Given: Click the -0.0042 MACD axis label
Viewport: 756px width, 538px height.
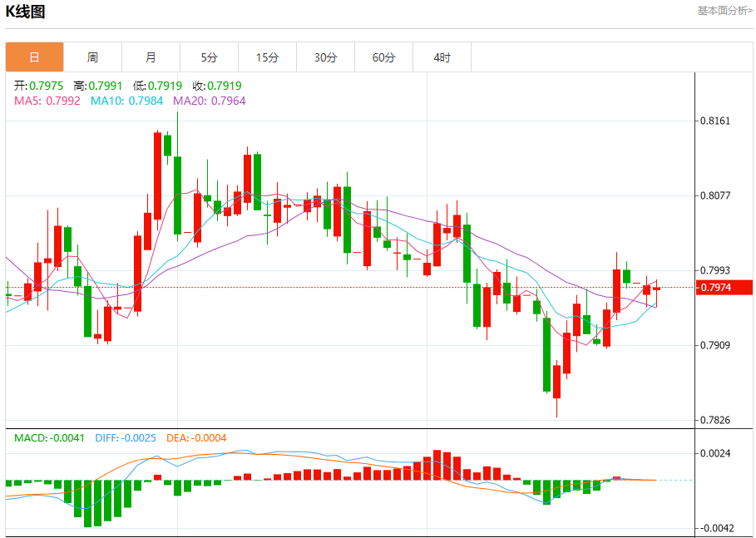Looking at the screenshot, I should coord(715,528).
